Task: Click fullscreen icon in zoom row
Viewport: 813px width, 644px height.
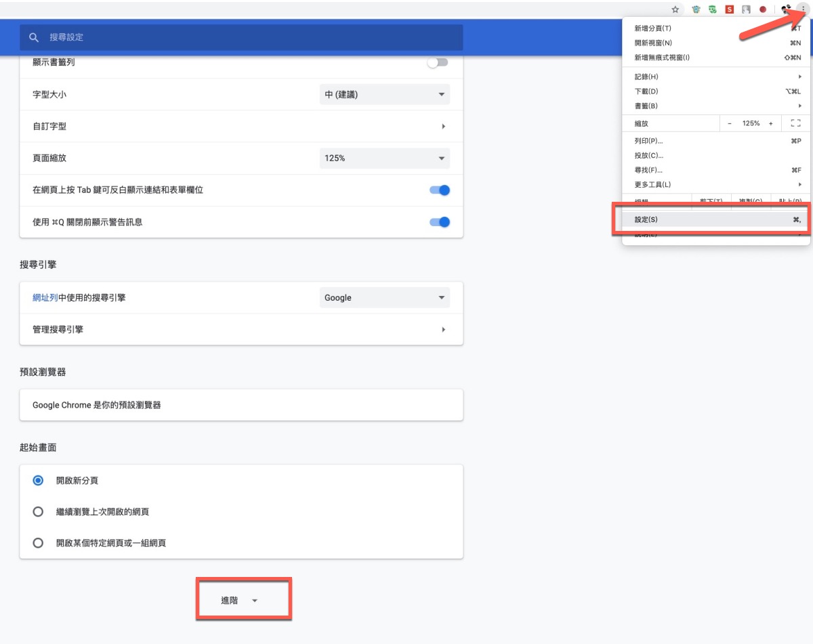Action: tap(795, 123)
